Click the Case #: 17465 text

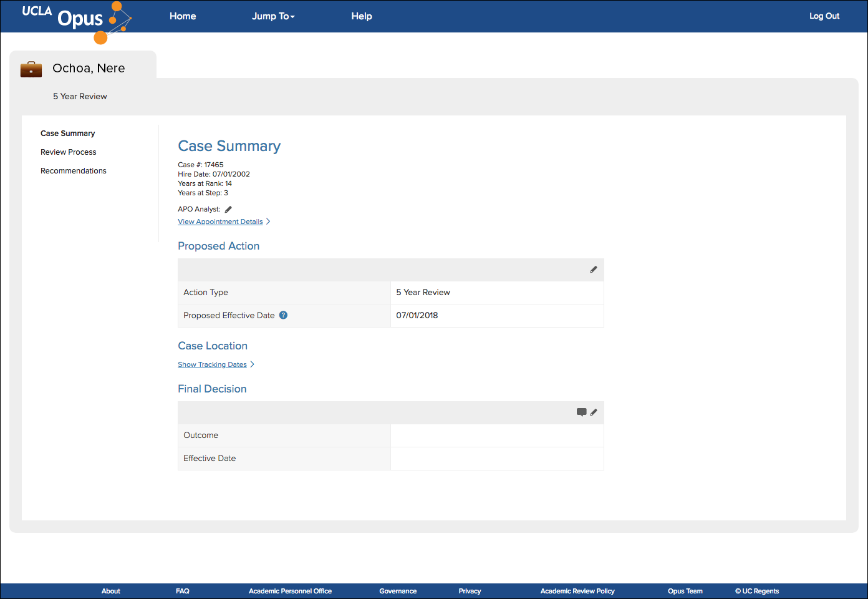[201, 165]
